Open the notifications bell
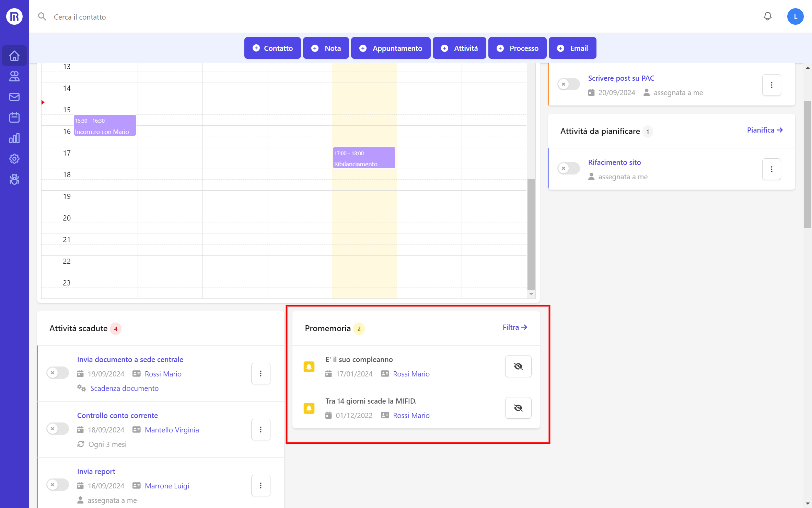Viewport: 812px width, 508px height. pos(768,16)
